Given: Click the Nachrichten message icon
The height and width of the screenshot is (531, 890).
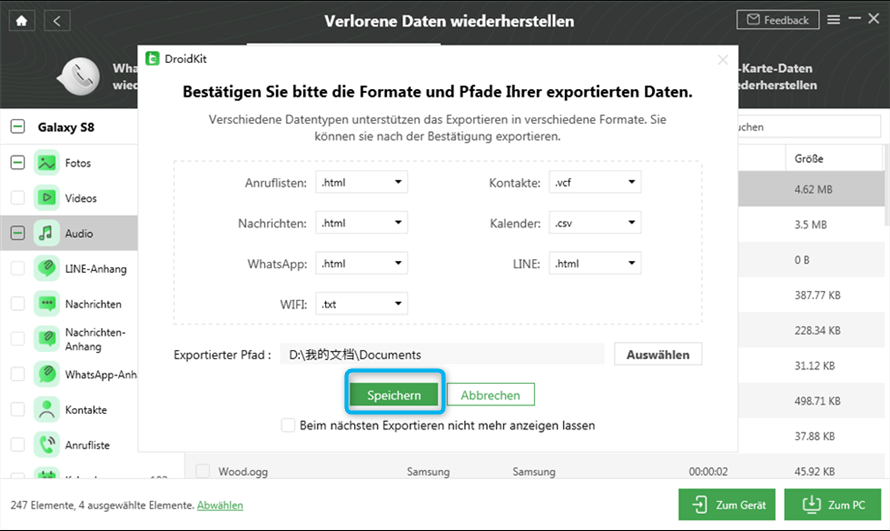Looking at the screenshot, I should pyautogui.click(x=47, y=304).
